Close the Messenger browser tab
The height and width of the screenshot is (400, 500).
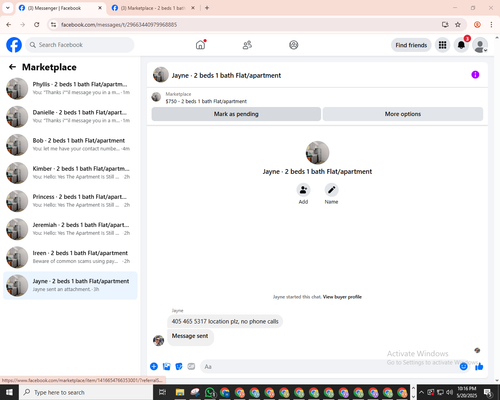pos(100,8)
